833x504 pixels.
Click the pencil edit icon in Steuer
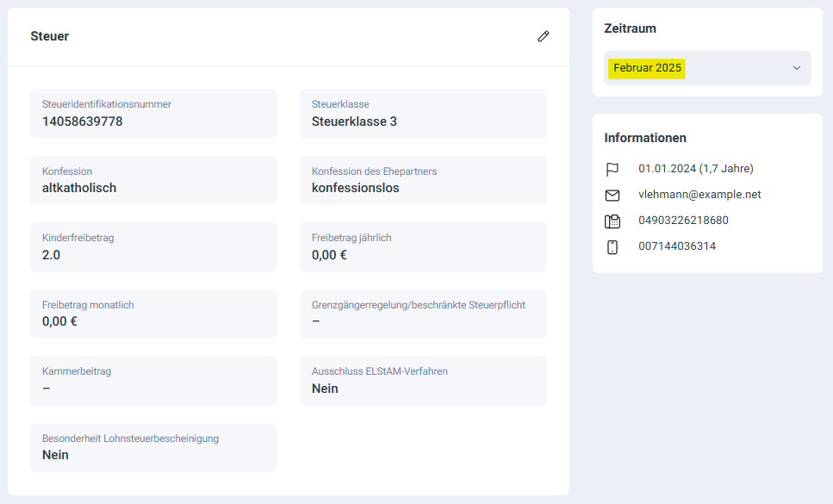point(543,36)
